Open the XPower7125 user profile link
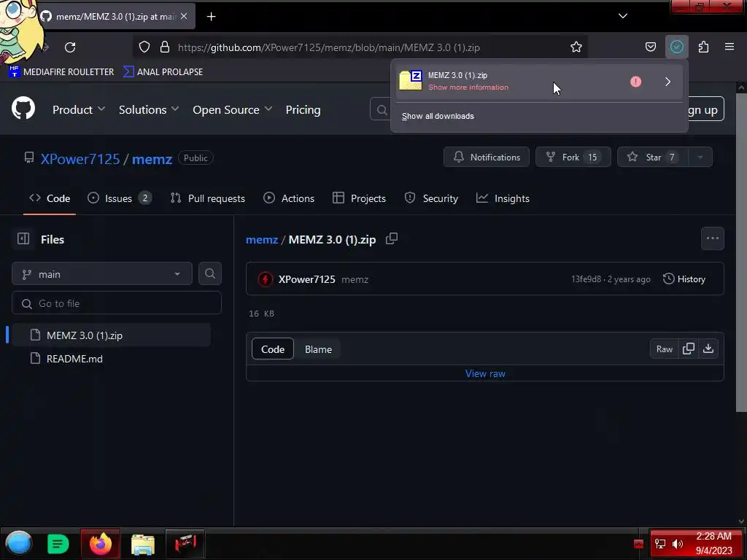Screen dimensions: 747x560 (x=80, y=159)
